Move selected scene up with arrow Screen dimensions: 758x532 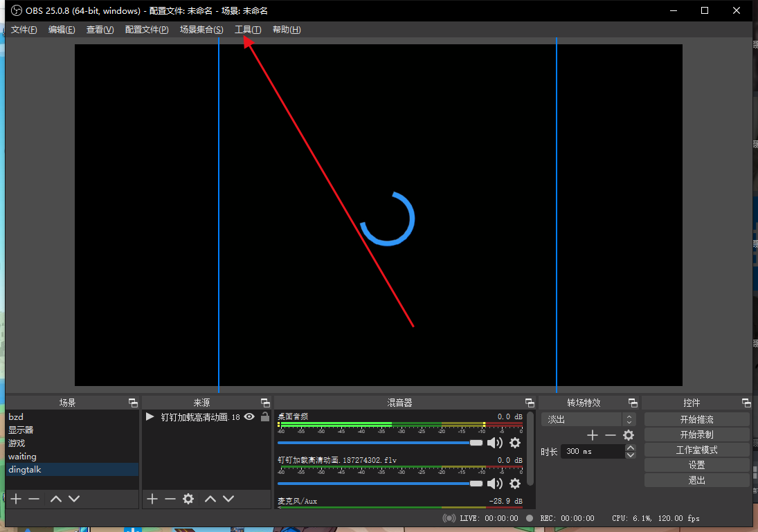(x=56, y=499)
